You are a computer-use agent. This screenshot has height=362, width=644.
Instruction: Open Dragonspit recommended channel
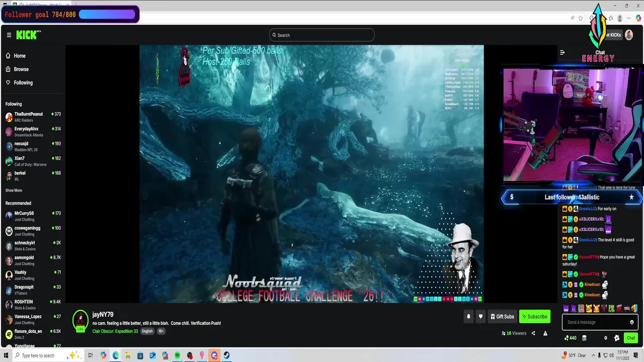click(33, 290)
